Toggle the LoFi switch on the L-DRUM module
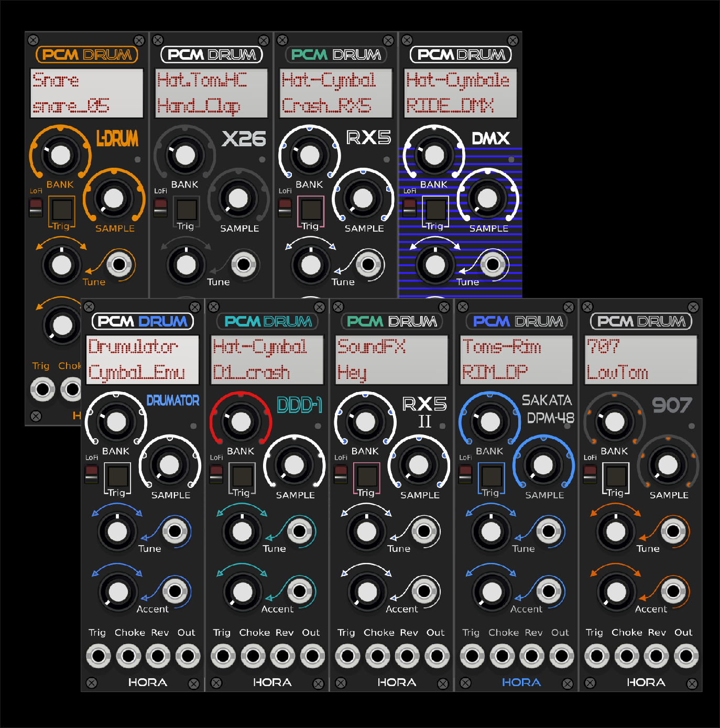 tap(35, 208)
